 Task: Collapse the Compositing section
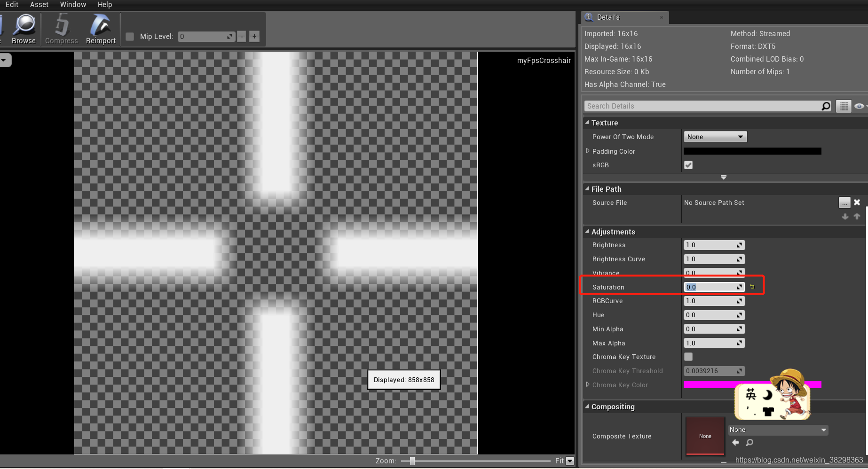[587, 406]
